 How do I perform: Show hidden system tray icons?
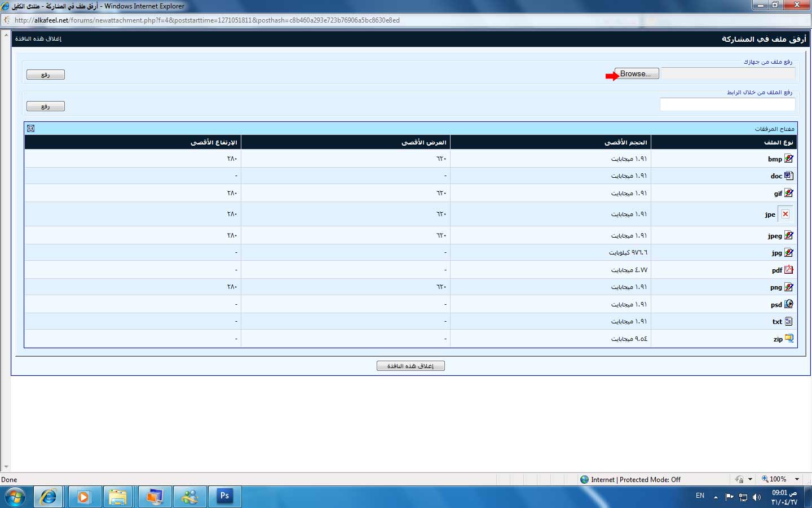(716, 497)
